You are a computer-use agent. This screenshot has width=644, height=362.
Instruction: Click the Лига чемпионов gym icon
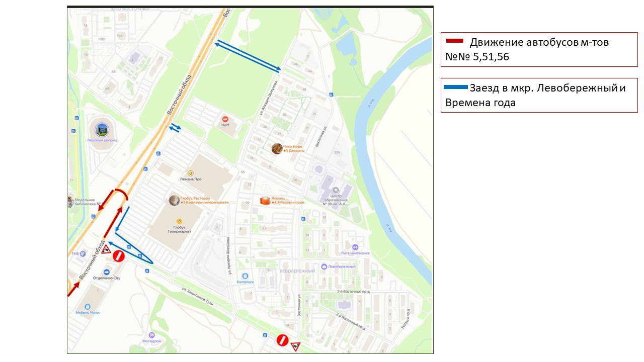pyautogui.click(x=355, y=247)
